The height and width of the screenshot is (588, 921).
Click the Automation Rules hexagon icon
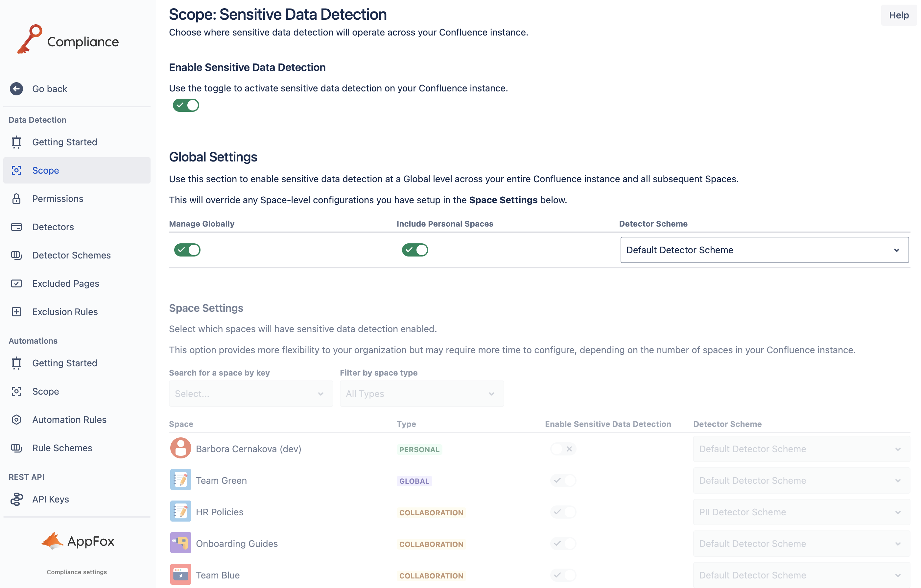click(x=16, y=420)
